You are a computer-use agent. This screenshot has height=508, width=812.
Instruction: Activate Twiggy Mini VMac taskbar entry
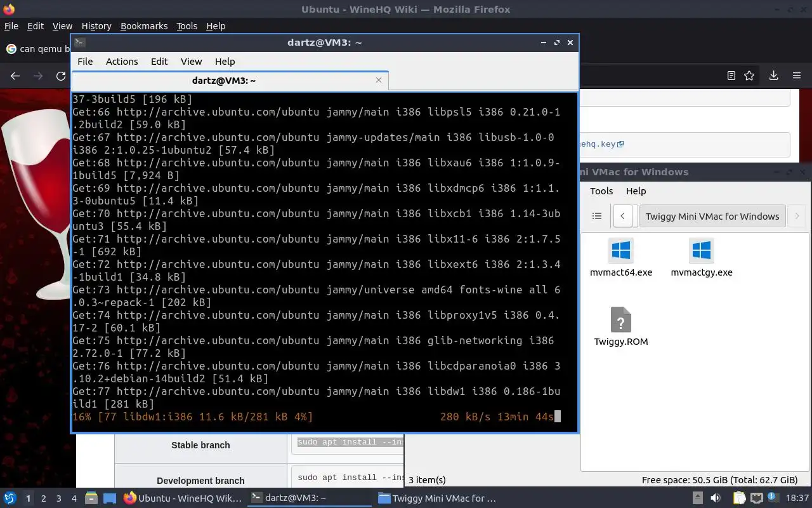[436, 498]
